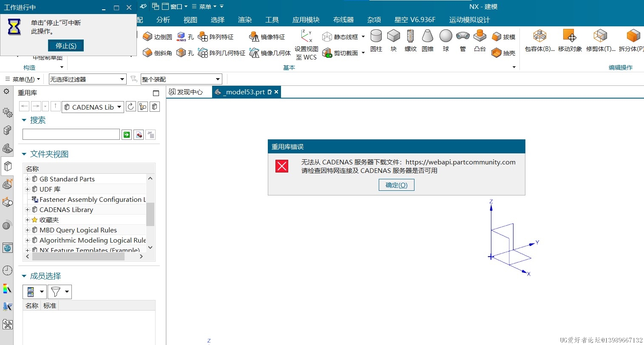Create a Cylinder (圆柱) primitive
Screen dimensions: 644x345
pyautogui.click(x=376, y=41)
